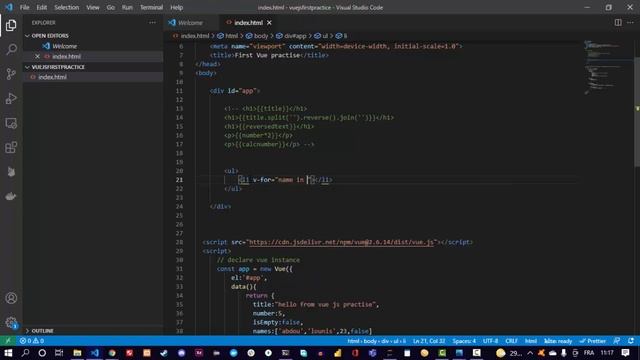Viewport: 640px width, 360px height.
Task: Show hidden system tray icons chevron
Action: coord(530,353)
